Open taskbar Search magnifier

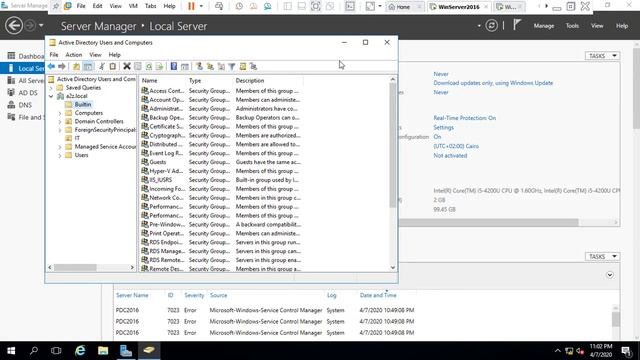(34, 351)
